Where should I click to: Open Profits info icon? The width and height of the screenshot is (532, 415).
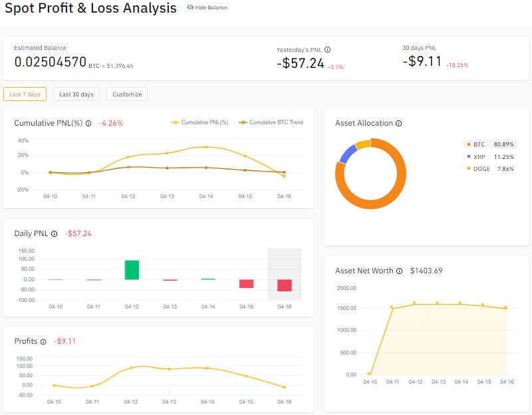pyautogui.click(x=43, y=342)
